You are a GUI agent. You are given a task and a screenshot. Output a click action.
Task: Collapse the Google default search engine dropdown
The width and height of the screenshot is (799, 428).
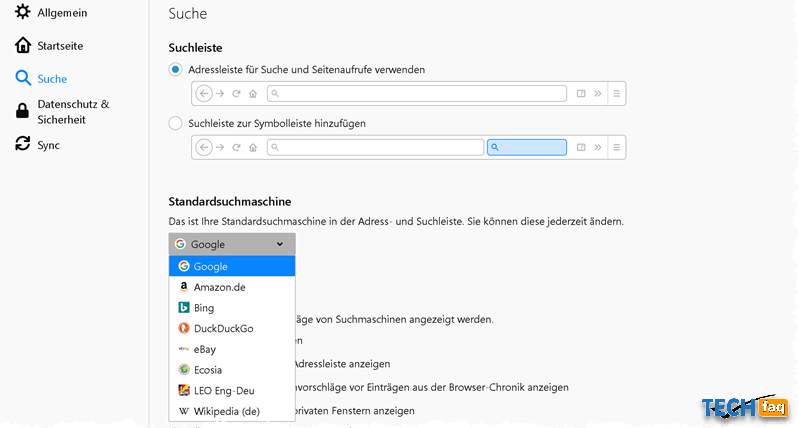click(x=232, y=244)
